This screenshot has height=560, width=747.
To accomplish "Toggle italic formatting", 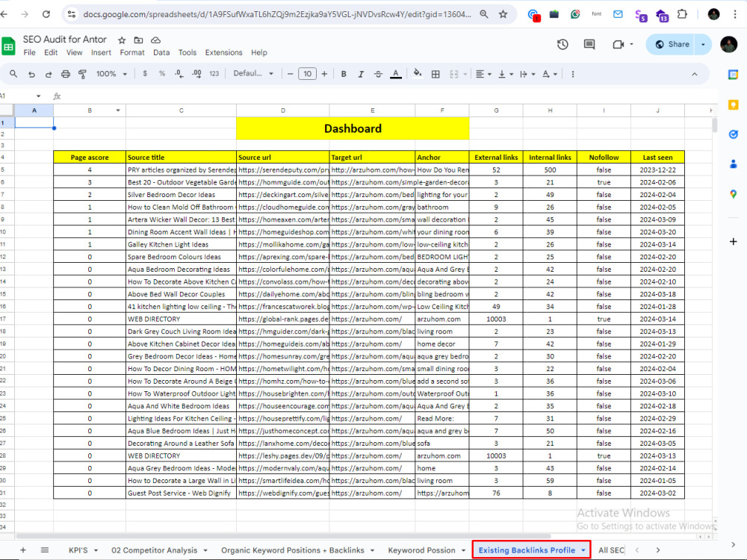I will (361, 74).
